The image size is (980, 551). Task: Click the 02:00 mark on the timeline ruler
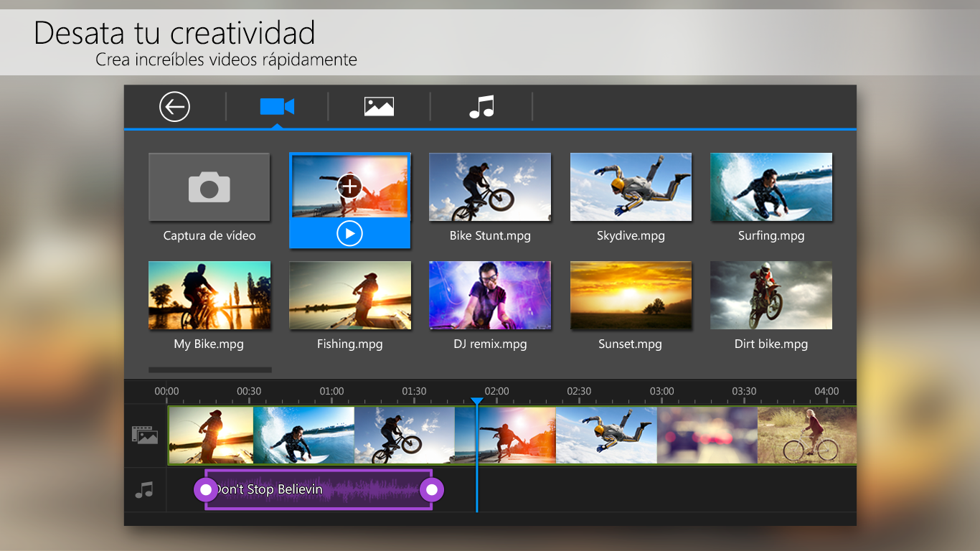497,391
